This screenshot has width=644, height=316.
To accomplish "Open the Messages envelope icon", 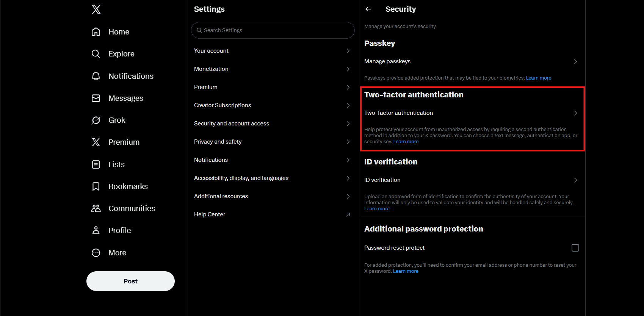I will [x=96, y=98].
